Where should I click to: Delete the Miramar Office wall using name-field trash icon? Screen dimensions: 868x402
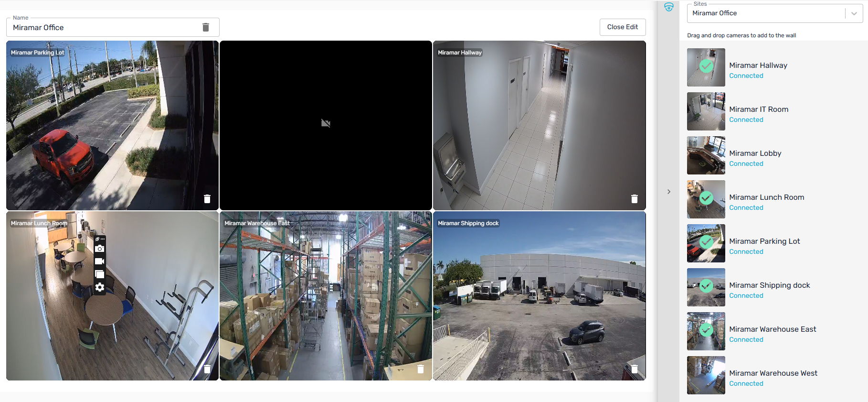pos(206,27)
